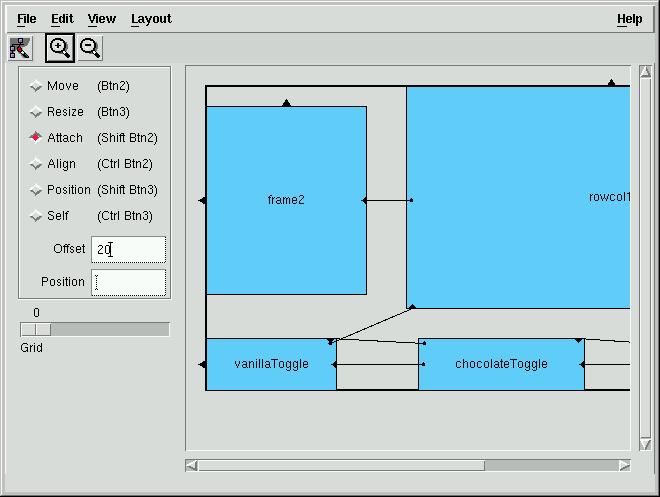Choose the Align radio button
This screenshot has width=660, height=497.
36,164
